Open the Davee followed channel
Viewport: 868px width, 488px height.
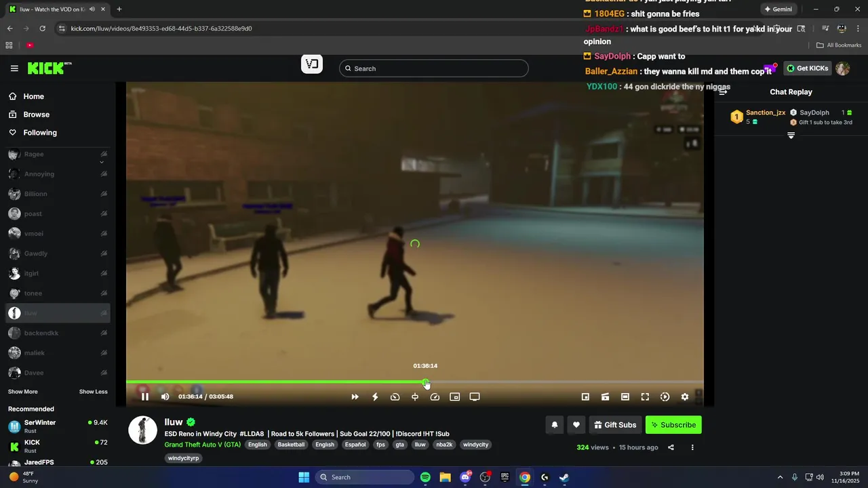58,373
